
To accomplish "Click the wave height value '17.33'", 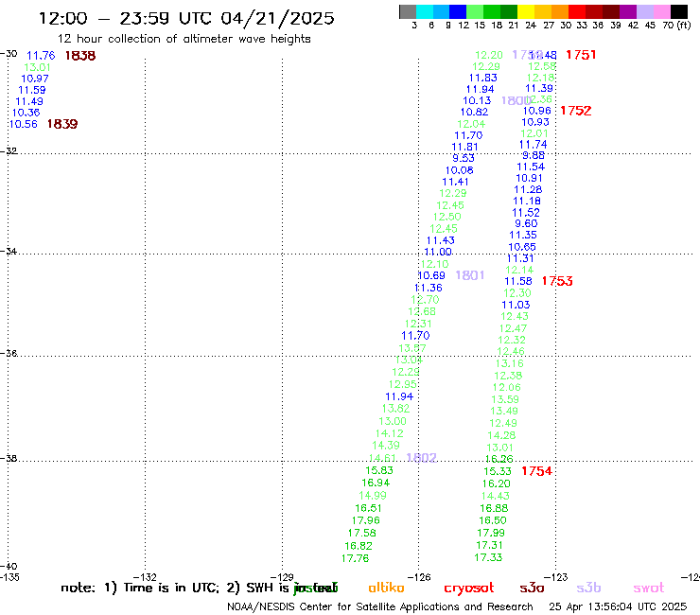I will (x=488, y=557).
